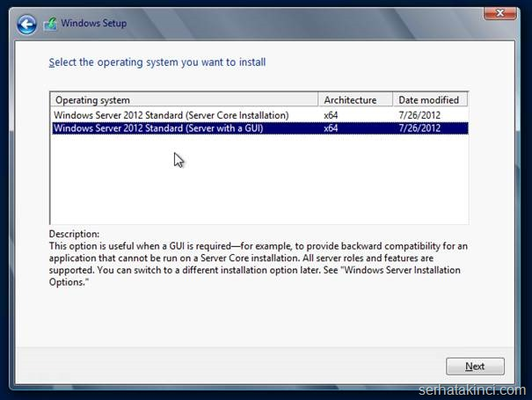This screenshot has height=400, width=532.
Task: Click the Date modified column header
Action: tap(430, 100)
